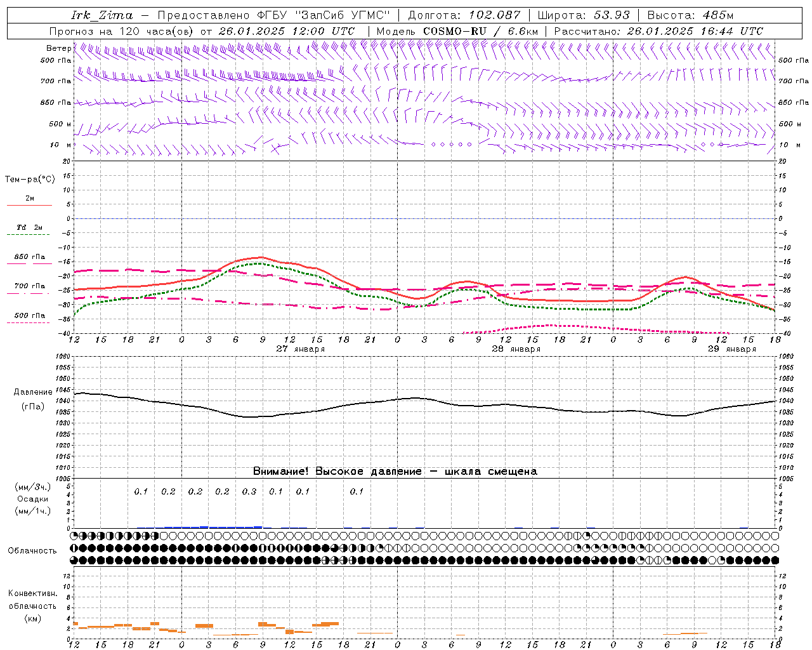
Task: Select the provider text "Предоставлено ФГБУ ЗапСиб УГМС"
Action: coord(273,15)
